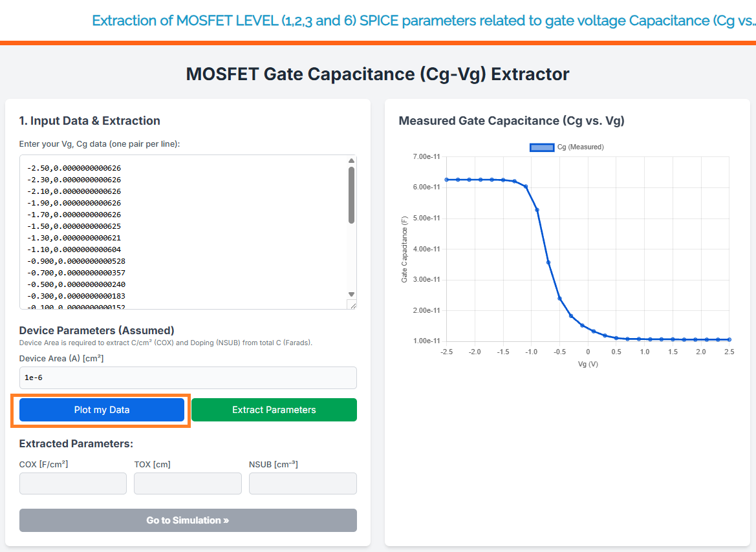Select the curve point at Vg 0
Image resolution: width=756 pixels, height=552 pixels.
click(582, 326)
